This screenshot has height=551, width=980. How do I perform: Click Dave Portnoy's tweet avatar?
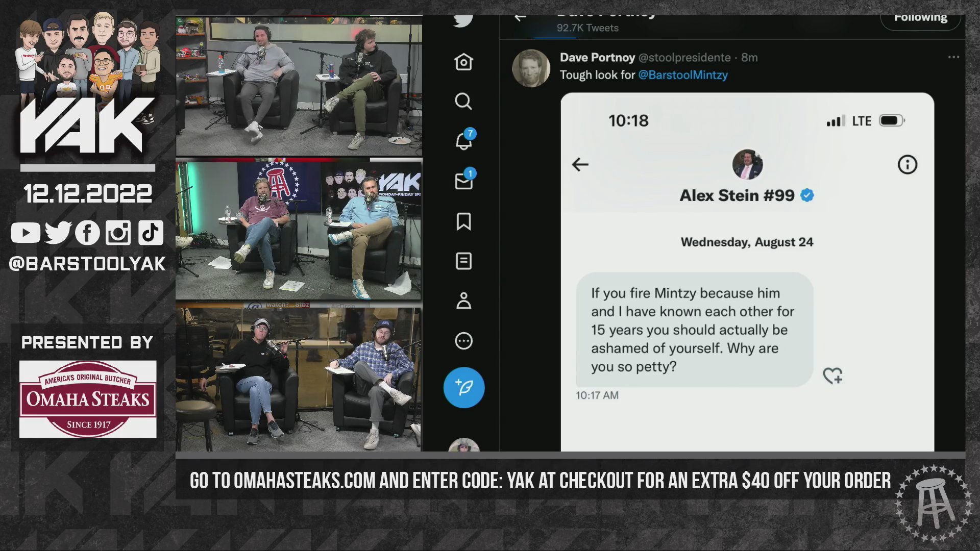point(531,68)
